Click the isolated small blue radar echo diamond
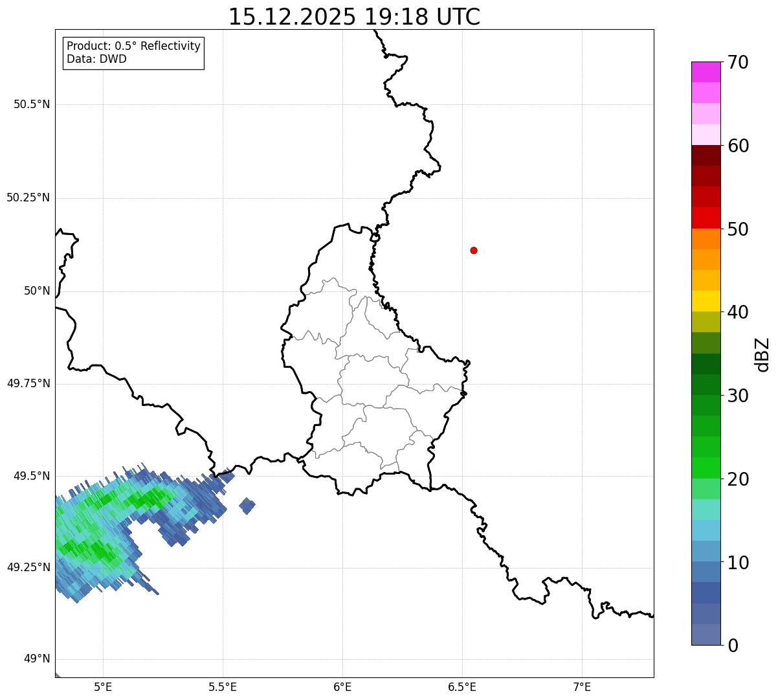Viewport: 778px width, 700px height. (247, 505)
